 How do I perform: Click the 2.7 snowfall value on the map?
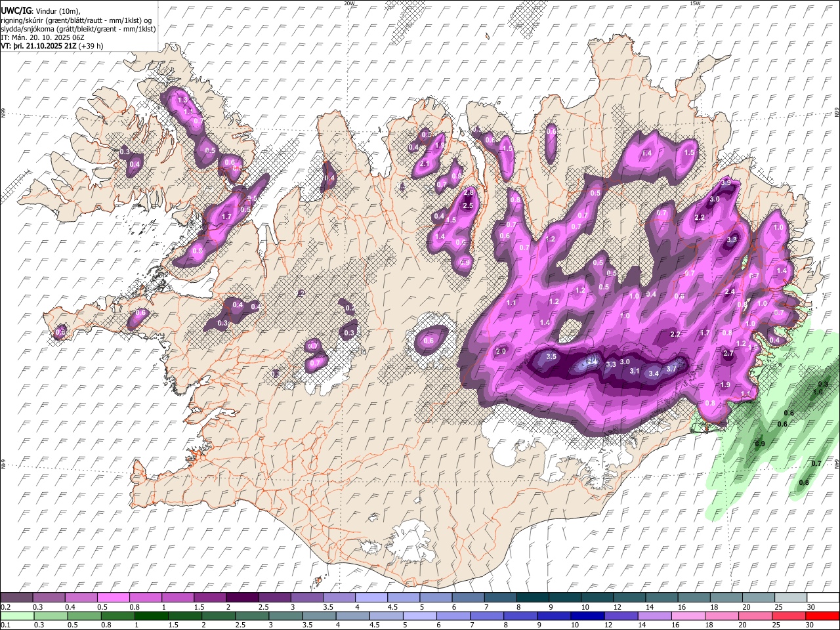coord(728,354)
